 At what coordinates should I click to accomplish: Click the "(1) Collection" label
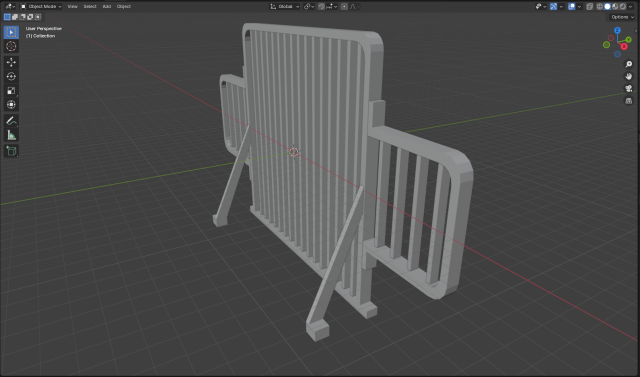coord(40,36)
